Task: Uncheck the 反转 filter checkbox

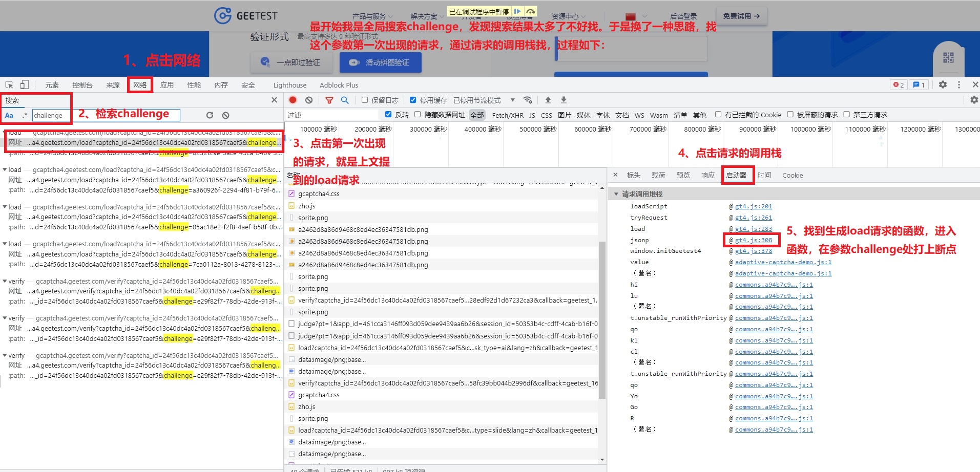Action: [x=388, y=115]
